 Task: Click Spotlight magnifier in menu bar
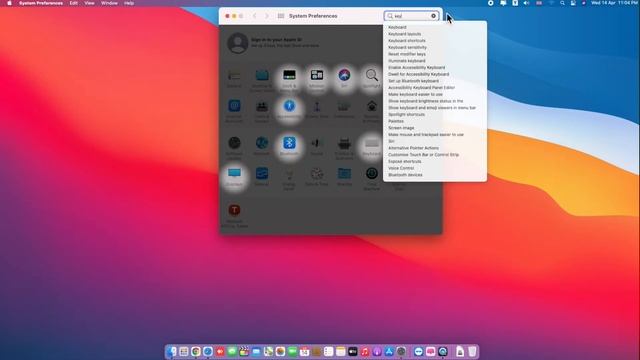coord(562,3)
